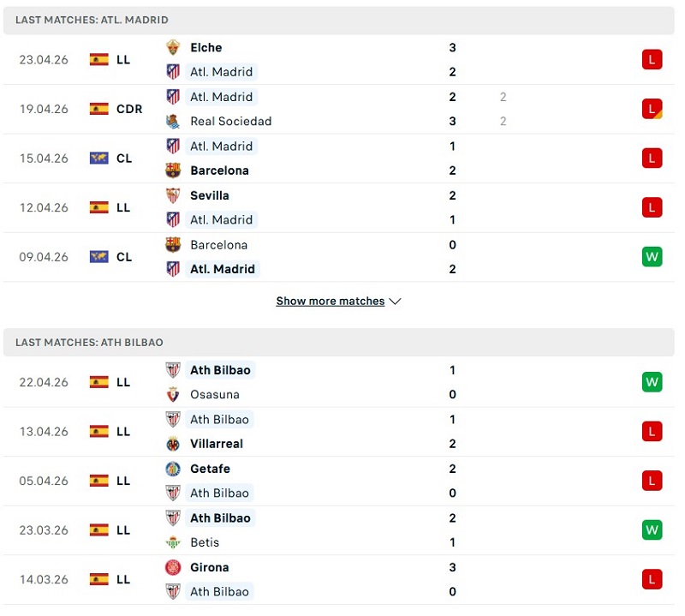Select the Betis club crest
Image resolution: width=685 pixels, height=616 pixels.
(174, 542)
